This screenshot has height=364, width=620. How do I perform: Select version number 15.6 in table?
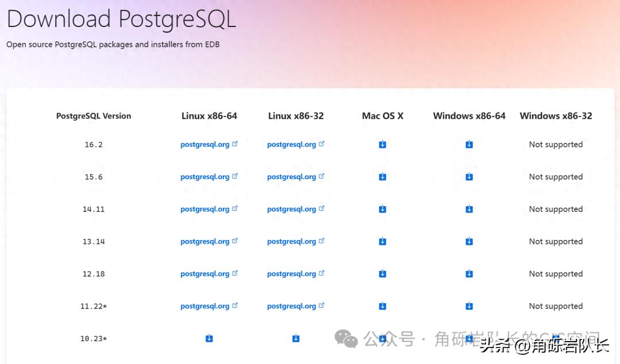94,177
